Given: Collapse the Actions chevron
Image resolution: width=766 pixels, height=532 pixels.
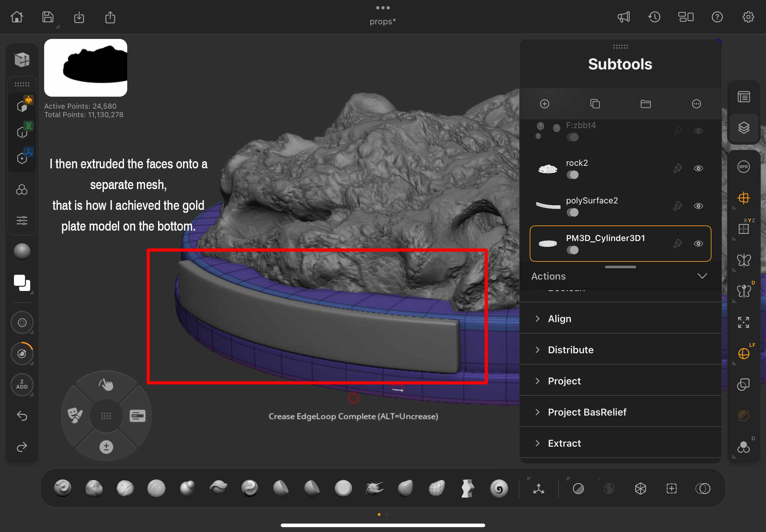Looking at the screenshot, I should [x=702, y=276].
